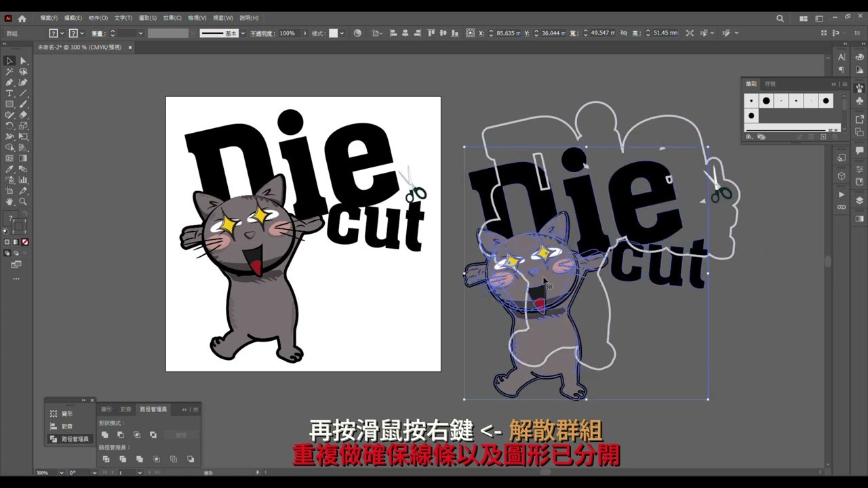Choose the Rectangle tool

click(9, 104)
